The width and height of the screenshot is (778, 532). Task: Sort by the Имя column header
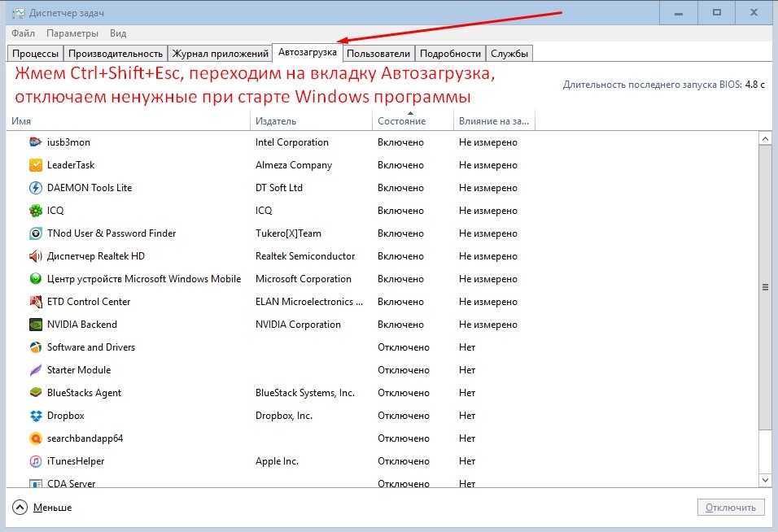tap(128, 121)
